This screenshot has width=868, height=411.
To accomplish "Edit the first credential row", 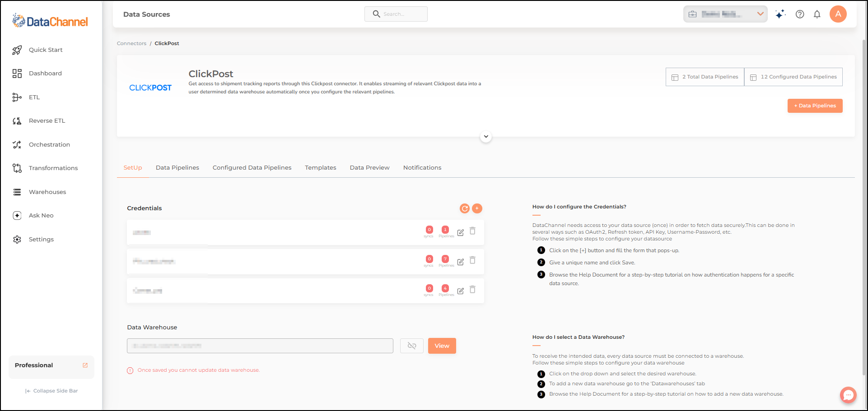I will point(460,233).
